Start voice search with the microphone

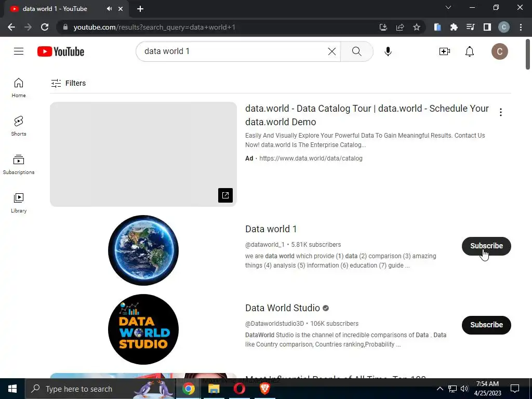[x=388, y=51]
